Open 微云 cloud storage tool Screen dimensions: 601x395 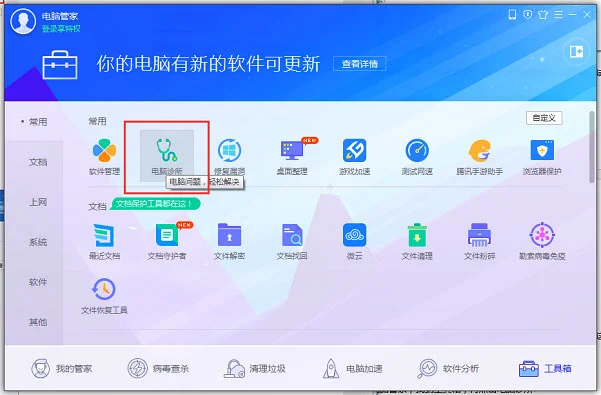[x=355, y=241]
